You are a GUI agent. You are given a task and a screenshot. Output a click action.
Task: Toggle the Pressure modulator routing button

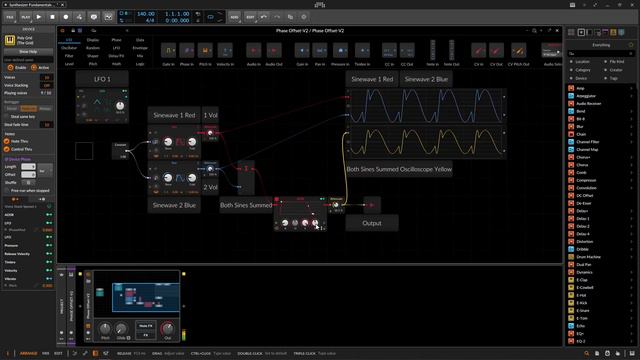(49, 245)
